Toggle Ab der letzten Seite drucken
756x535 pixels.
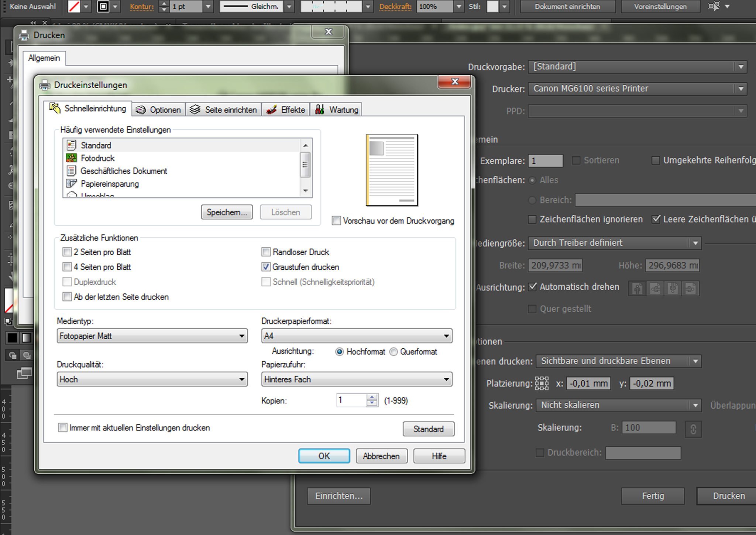67,297
